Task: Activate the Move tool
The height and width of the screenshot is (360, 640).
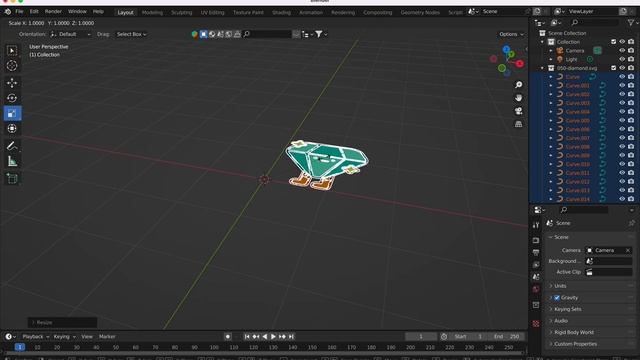Action: pos(12,83)
